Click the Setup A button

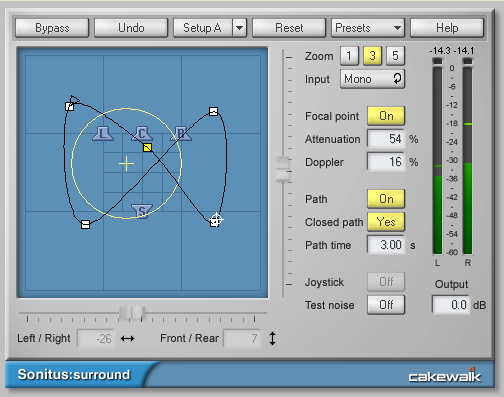pos(202,28)
